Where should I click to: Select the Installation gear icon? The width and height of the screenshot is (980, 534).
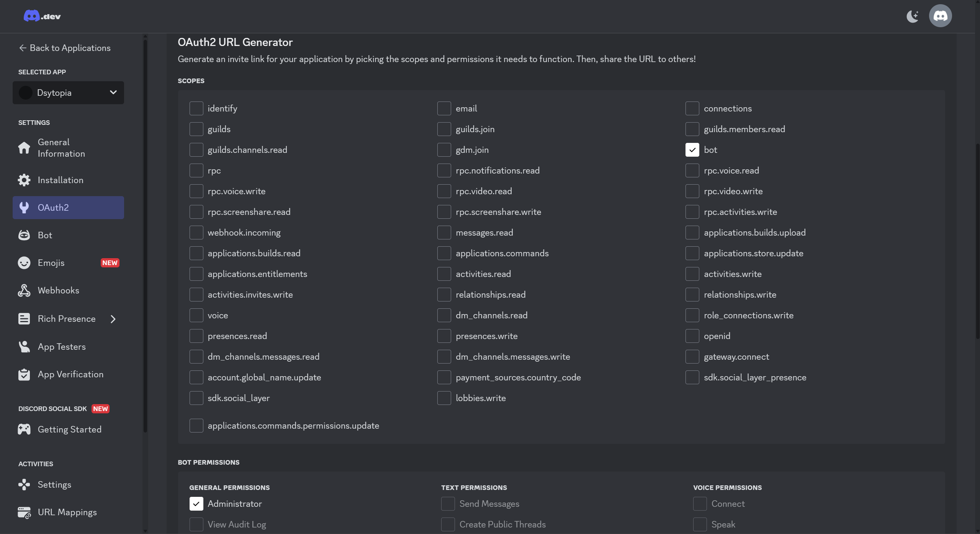click(24, 180)
